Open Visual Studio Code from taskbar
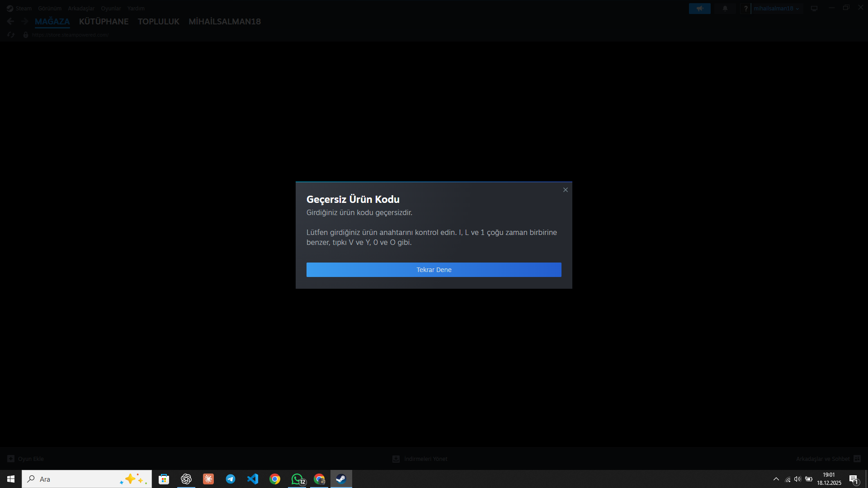This screenshot has height=488, width=868. click(x=253, y=479)
